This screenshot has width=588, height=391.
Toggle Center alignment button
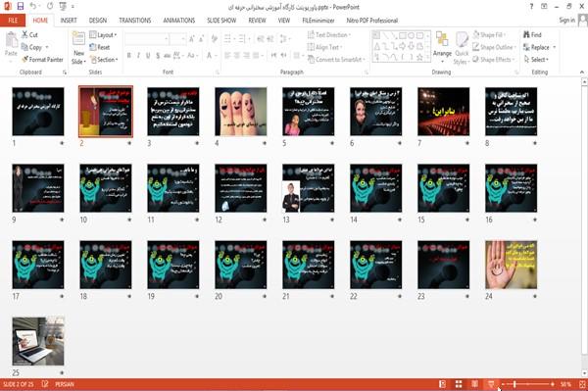point(236,56)
